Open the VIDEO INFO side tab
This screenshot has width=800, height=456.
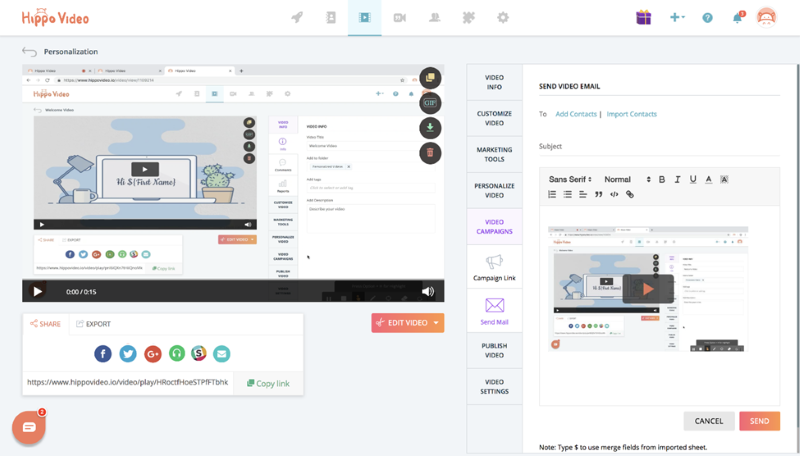coord(494,82)
